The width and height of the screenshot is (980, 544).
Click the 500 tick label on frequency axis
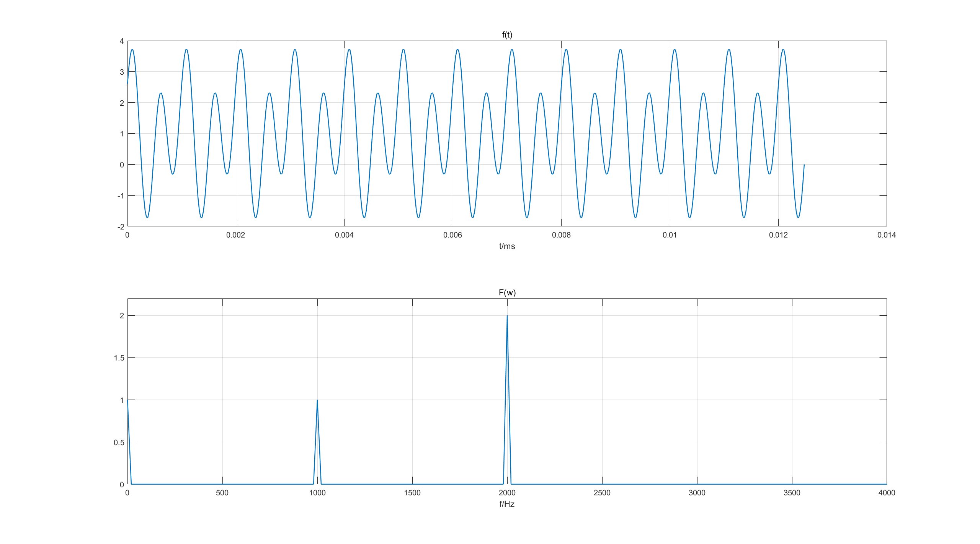222,493
